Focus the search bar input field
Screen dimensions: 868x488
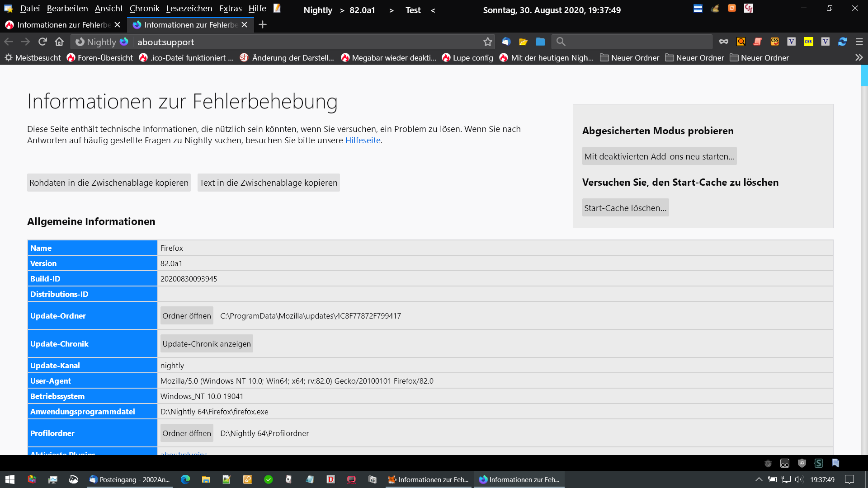tap(637, 42)
